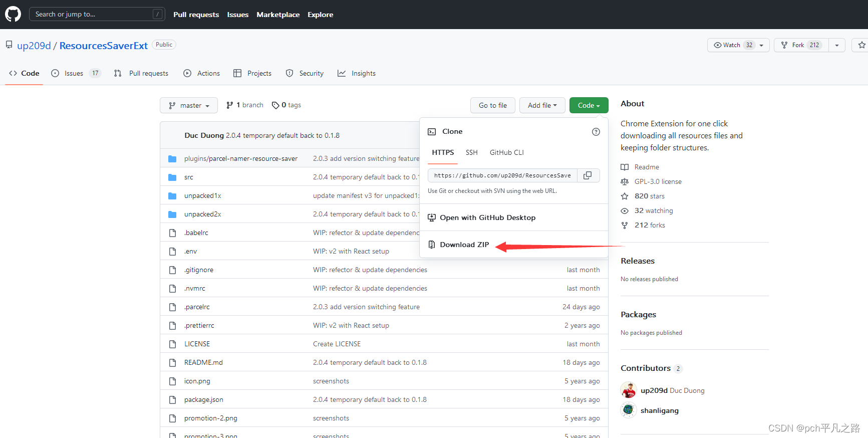868x438 pixels.
Task: Open the Contributors heading link
Action: (x=646, y=368)
